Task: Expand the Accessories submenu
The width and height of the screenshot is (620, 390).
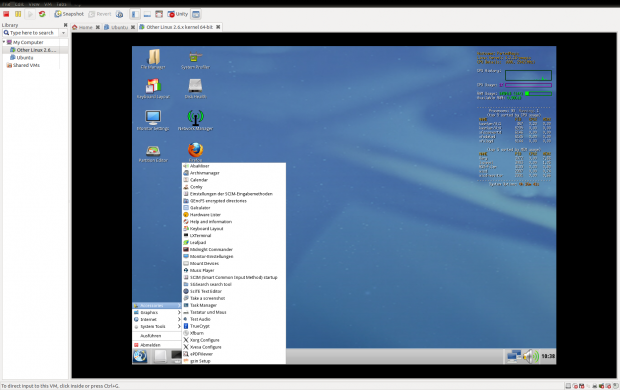Action: click(x=157, y=306)
